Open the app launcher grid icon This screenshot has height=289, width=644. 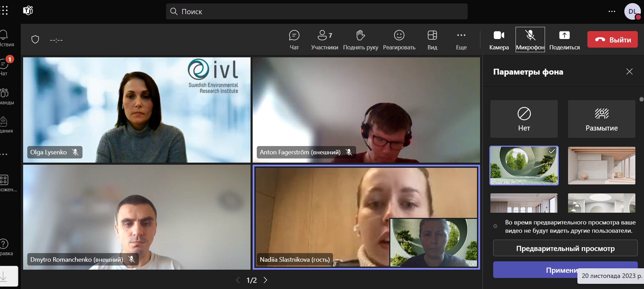point(4,11)
